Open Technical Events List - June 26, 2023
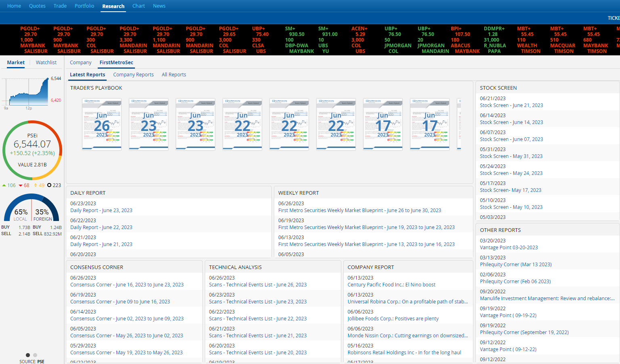The width and height of the screenshot is (620, 364). click(258, 285)
